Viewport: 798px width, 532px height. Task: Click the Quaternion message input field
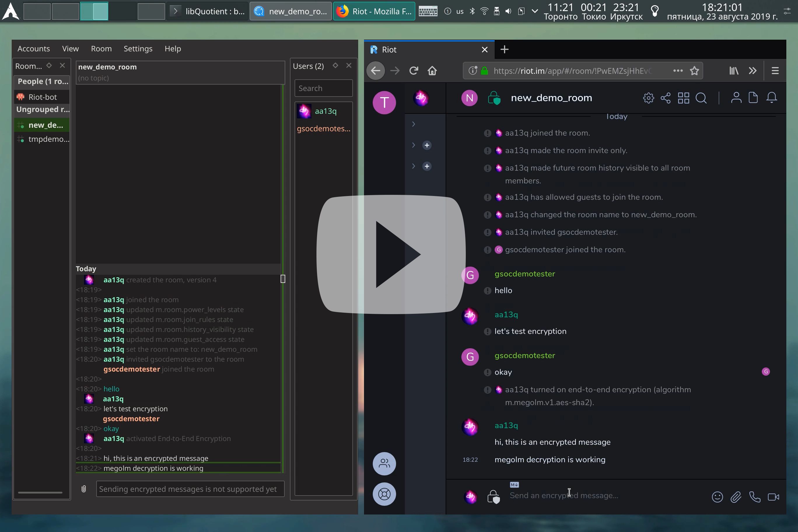[x=190, y=489]
